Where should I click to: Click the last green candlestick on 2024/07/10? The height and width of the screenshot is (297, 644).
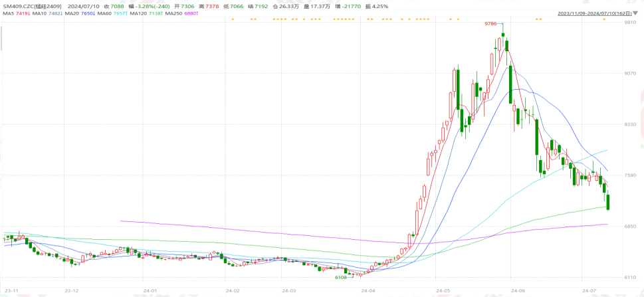click(608, 202)
